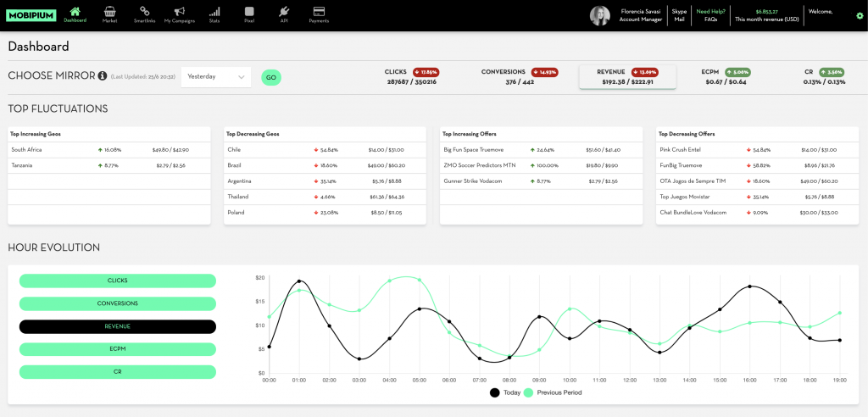This screenshot has height=417, width=868.
Task: Open the FAQs link
Action: click(x=711, y=19)
